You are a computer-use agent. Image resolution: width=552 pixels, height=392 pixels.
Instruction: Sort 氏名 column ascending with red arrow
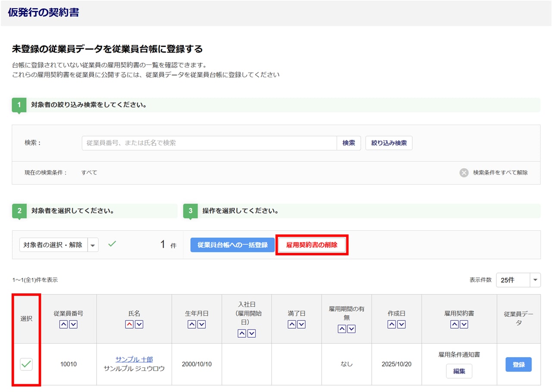[x=129, y=324]
